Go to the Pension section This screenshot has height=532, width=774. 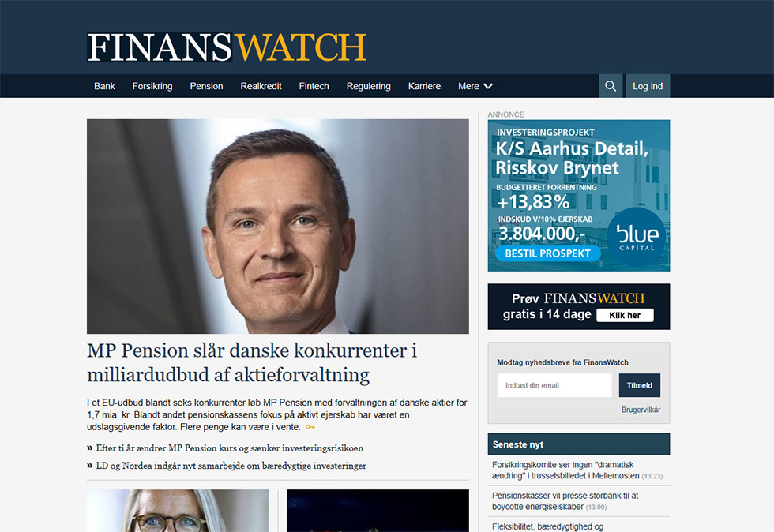[206, 86]
